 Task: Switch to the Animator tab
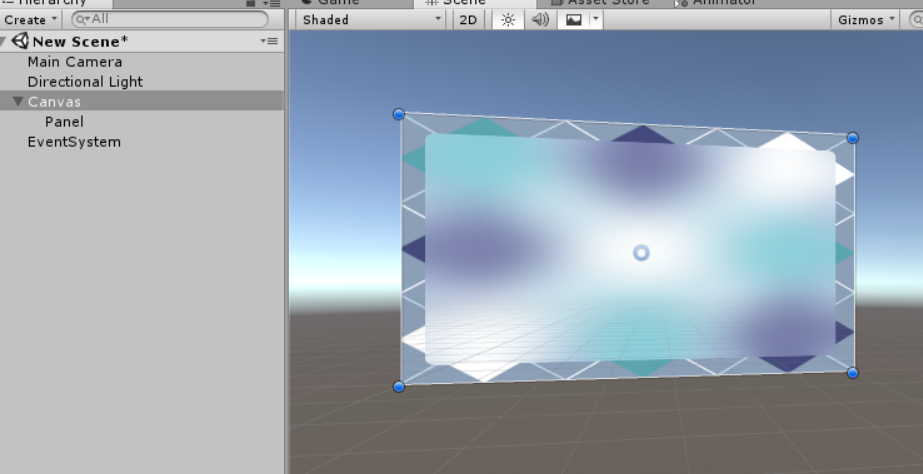716,2
